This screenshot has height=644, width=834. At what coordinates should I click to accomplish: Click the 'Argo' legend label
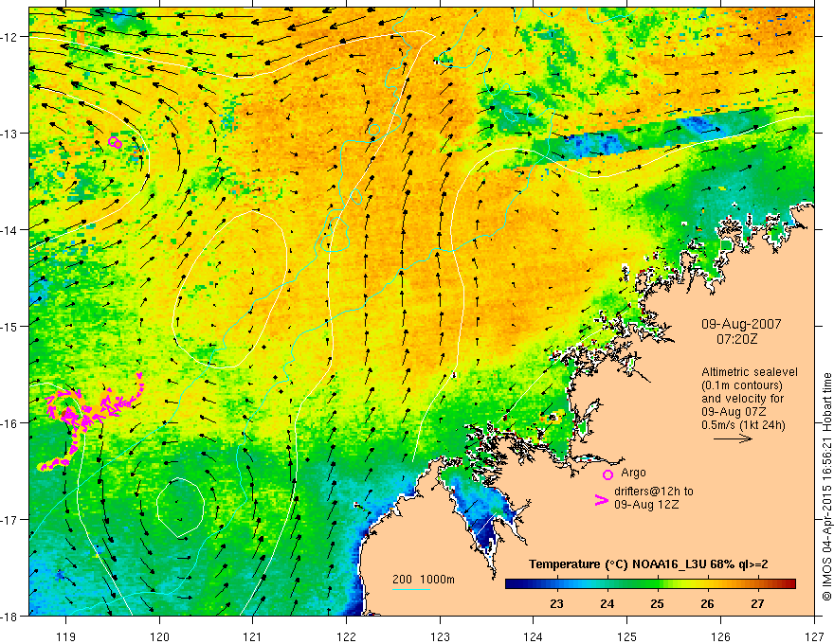(x=633, y=473)
